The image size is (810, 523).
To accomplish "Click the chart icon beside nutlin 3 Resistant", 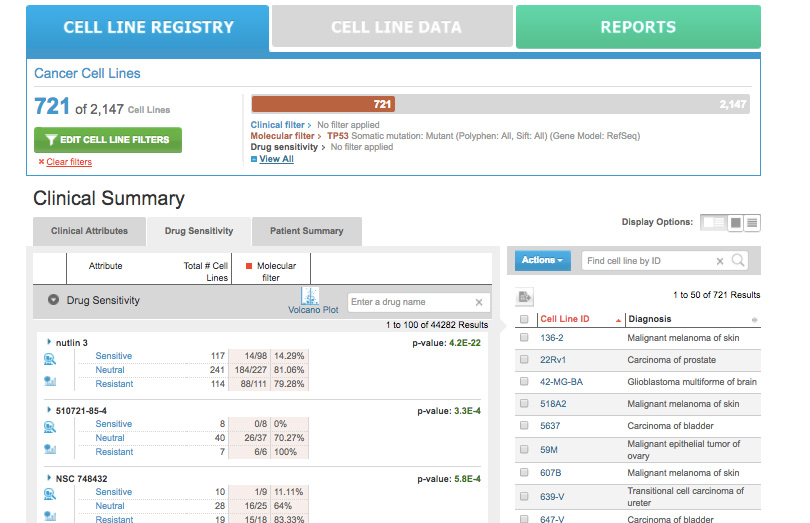I will click(x=49, y=381).
